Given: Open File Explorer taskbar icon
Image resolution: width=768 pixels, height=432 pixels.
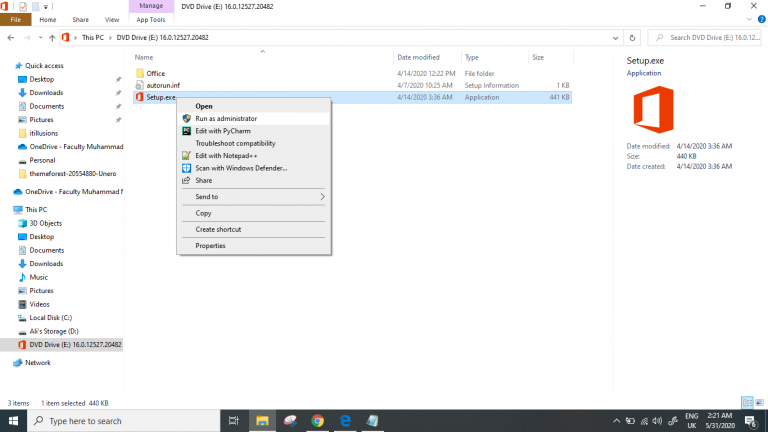Looking at the screenshot, I should (x=262, y=421).
